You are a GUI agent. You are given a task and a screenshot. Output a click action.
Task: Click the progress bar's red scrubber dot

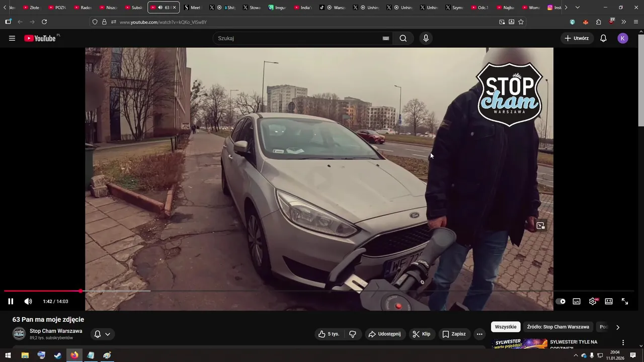tap(80, 291)
